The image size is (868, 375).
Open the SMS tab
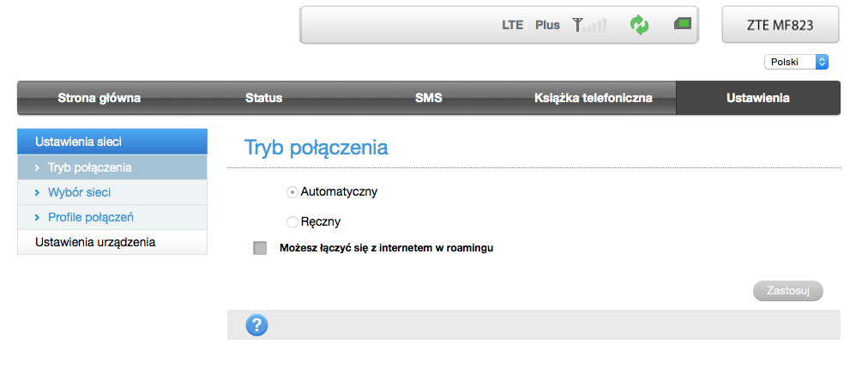coord(429,98)
